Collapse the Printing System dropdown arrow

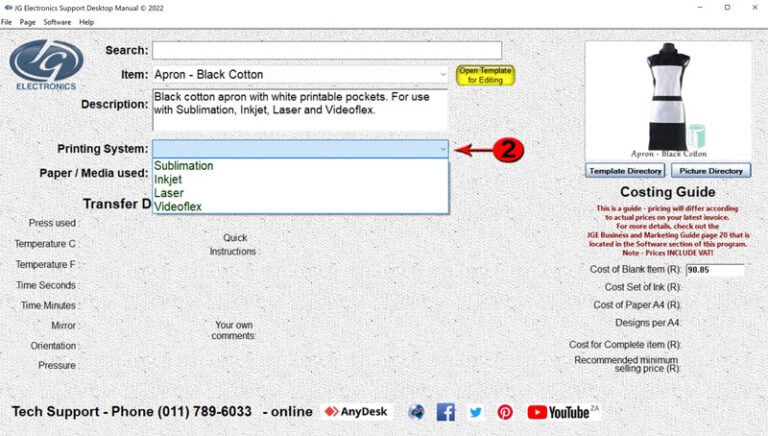443,149
